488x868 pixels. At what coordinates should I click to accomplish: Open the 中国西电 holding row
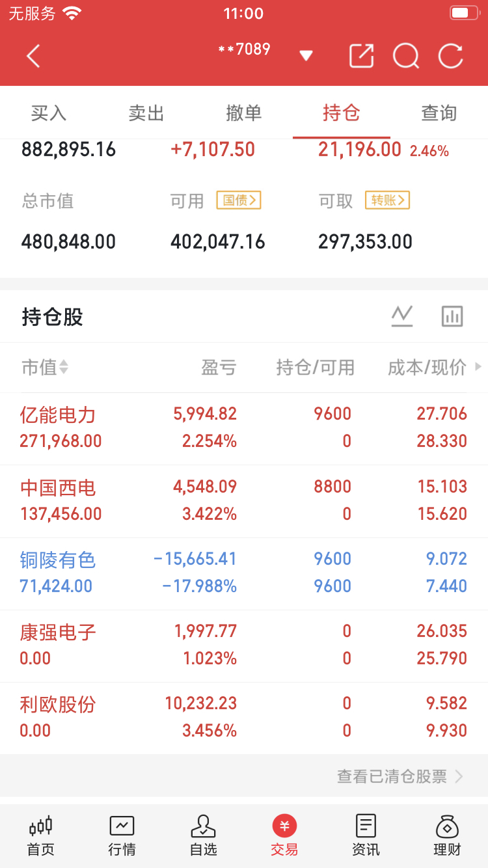pyautogui.click(x=244, y=501)
